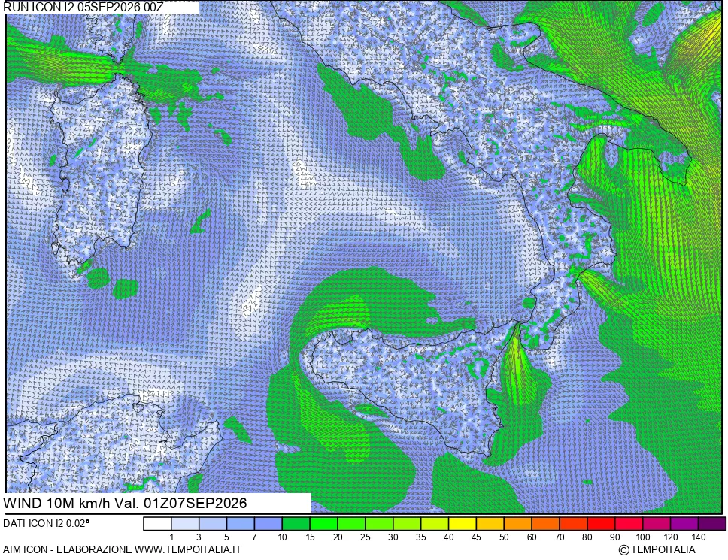Select the 90–100 km/h legend swatch
The width and height of the screenshot is (728, 560).
click(629, 524)
